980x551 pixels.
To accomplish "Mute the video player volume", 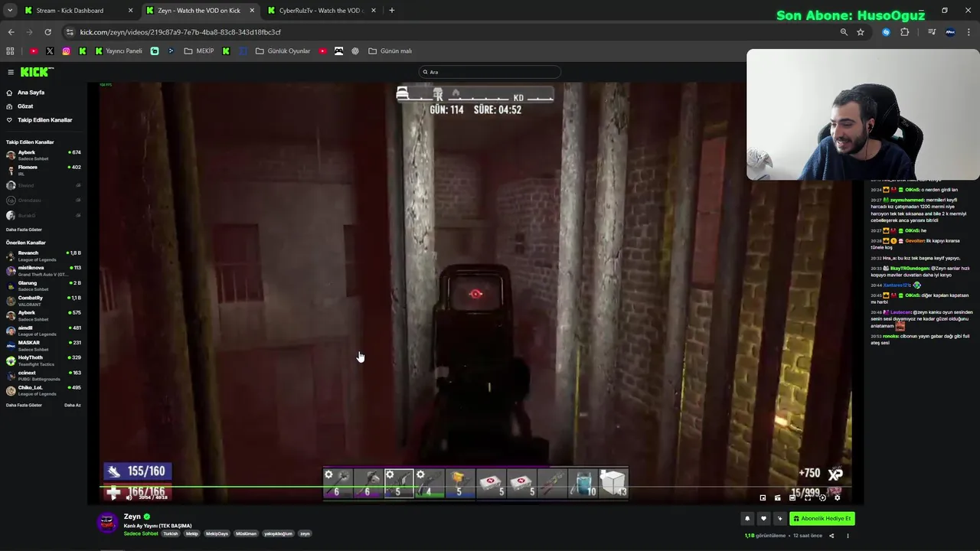I will pos(129,497).
